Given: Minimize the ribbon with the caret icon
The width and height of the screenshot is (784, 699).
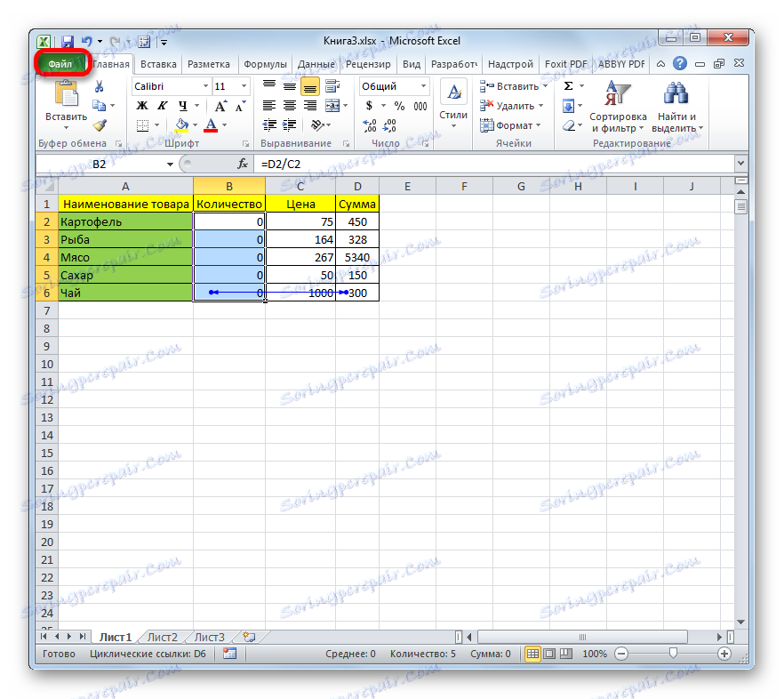Looking at the screenshot, I should click(x=660, y=64).
